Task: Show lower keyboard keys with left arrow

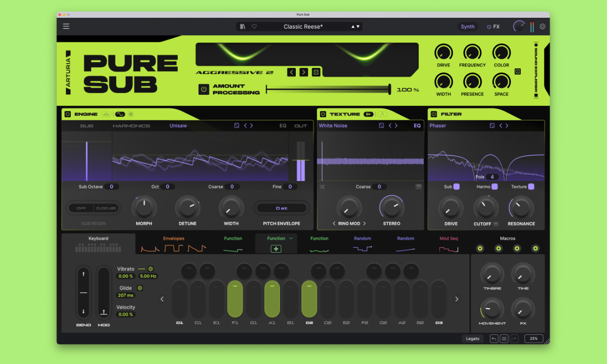Action: pyautogui.click(x=162, y=299)
